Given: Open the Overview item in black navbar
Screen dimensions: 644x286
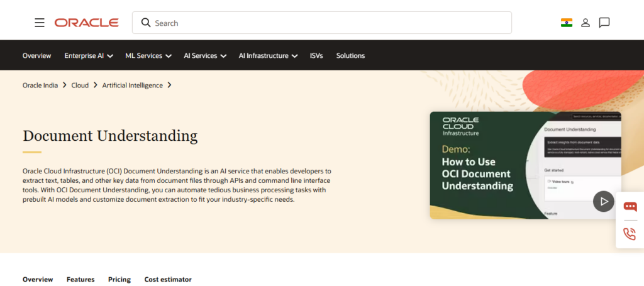Looking at the screenshot, I should 37,55.
